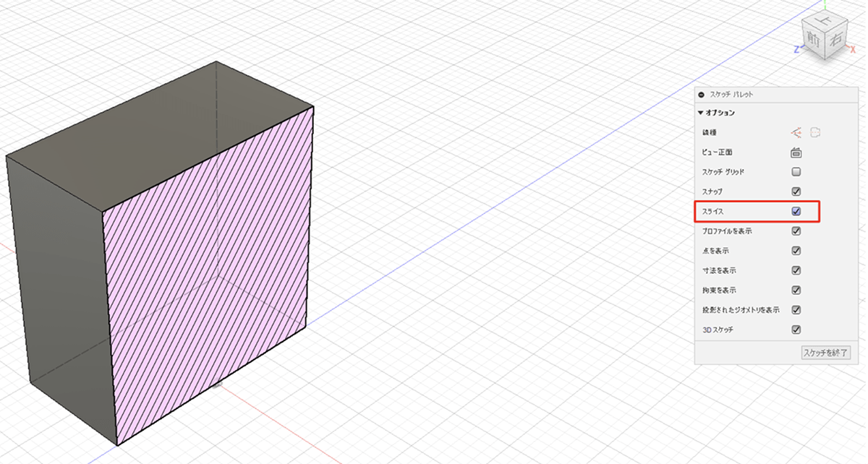Click the スケッチ パレット title text
Screen dimensions: 868x464
pos(733,95)
